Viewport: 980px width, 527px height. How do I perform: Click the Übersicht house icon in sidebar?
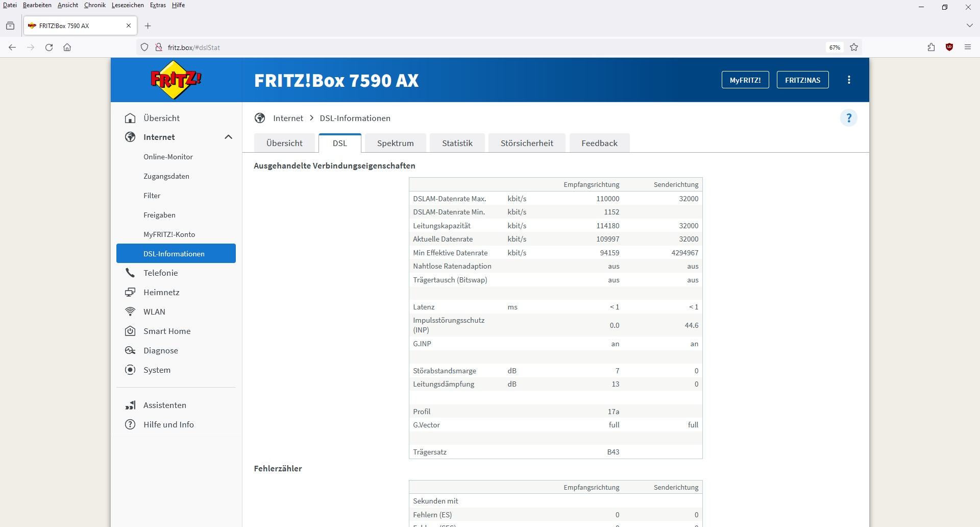[130, 118]
